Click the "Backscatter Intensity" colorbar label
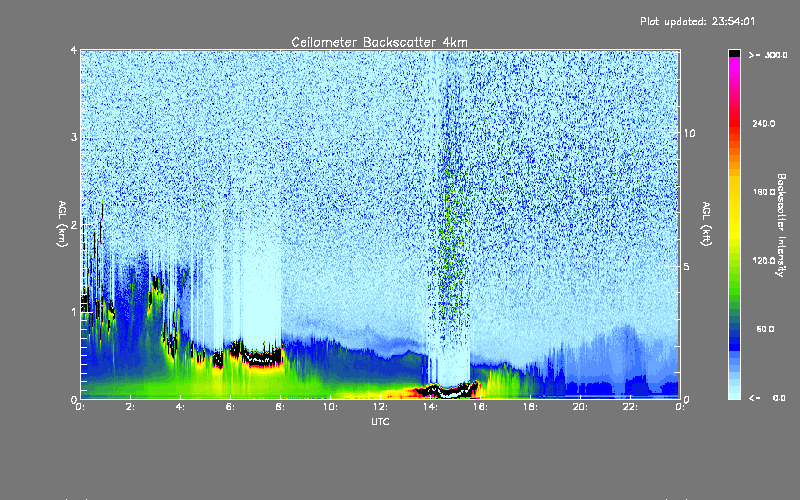 click(781, 225)
